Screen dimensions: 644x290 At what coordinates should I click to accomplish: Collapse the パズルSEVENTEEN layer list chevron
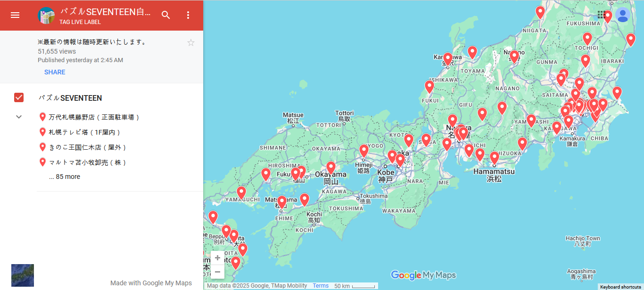pos(19,117)
